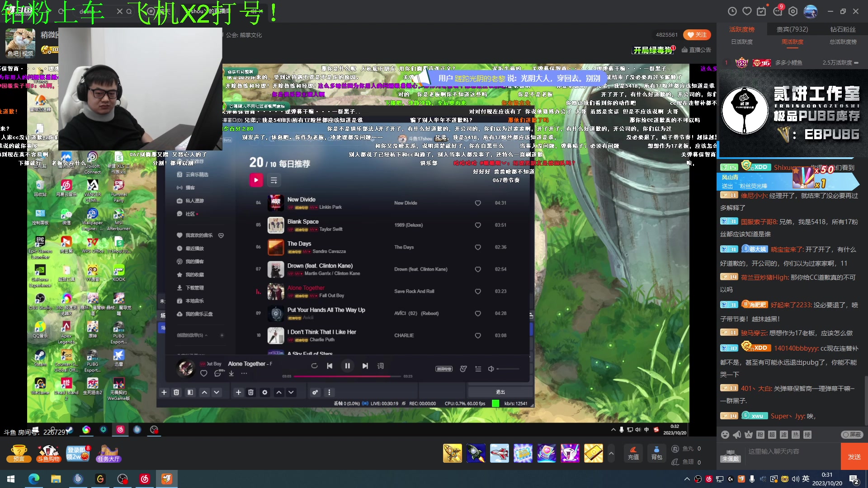Click the orange 关注 follow button
Image resolution: width=868 pixels, height=488 pixels.
[x=697, y=35]
